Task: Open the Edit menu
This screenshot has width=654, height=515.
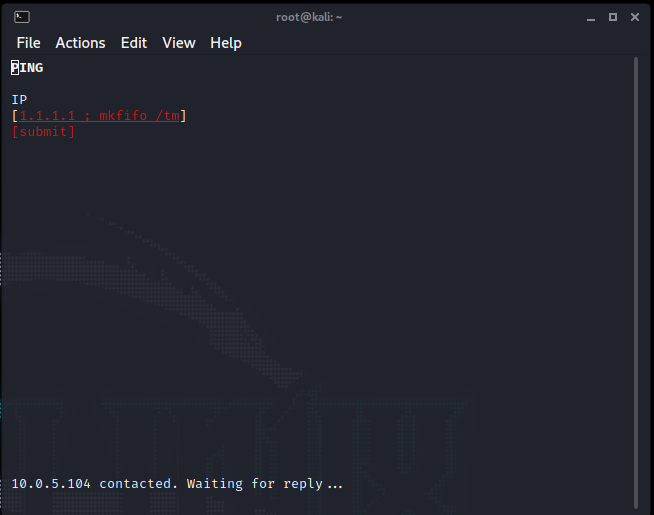Action: pyautogui.click(x=133, y=43)
